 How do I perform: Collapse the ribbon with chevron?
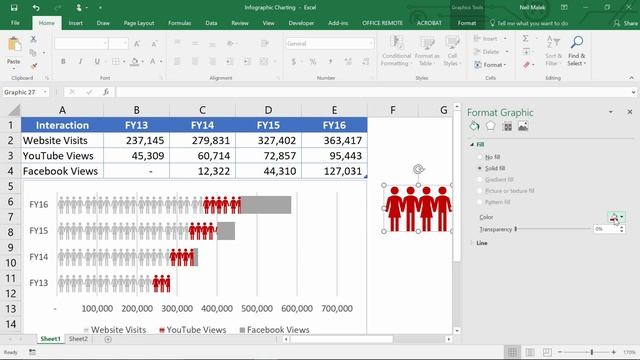point(631,78)
